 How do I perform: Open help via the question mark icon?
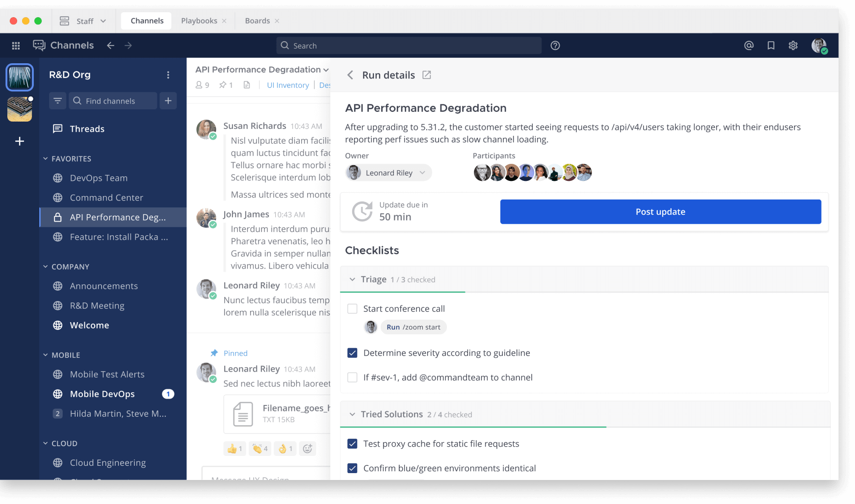pos(555,46)
